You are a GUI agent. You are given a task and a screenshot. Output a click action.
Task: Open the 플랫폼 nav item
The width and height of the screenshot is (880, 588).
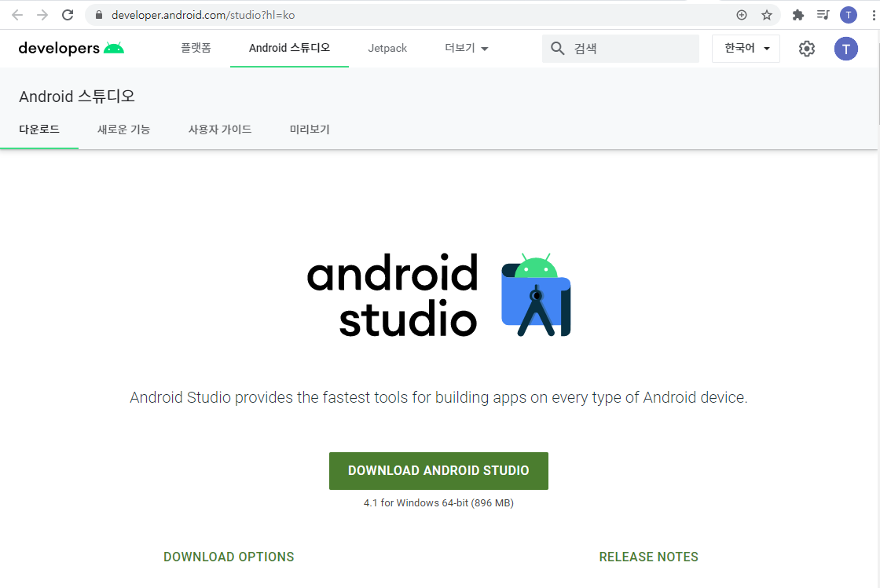[196, 48]
